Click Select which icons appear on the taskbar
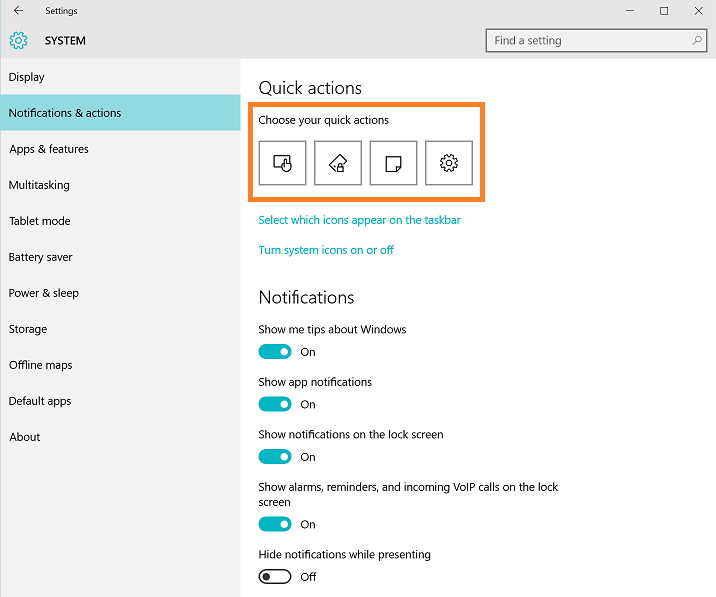The height and width of the screenshot is (597, 716). click(x=359, y=220)
